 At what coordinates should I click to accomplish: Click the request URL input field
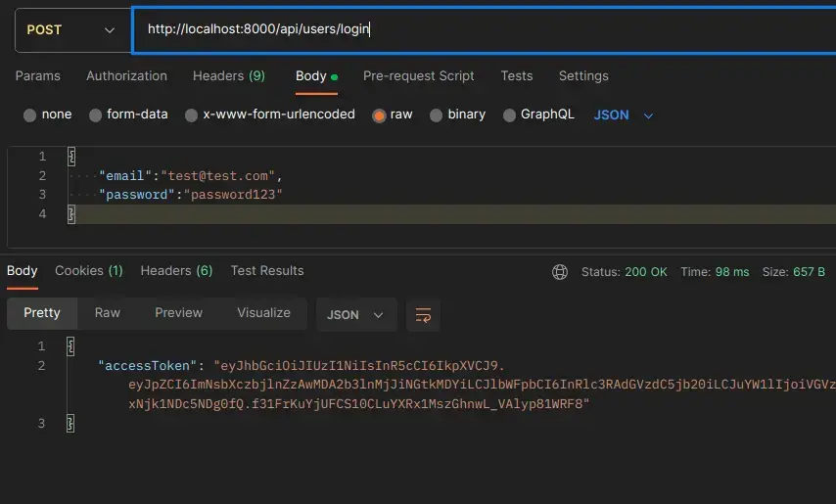point(480,29)
